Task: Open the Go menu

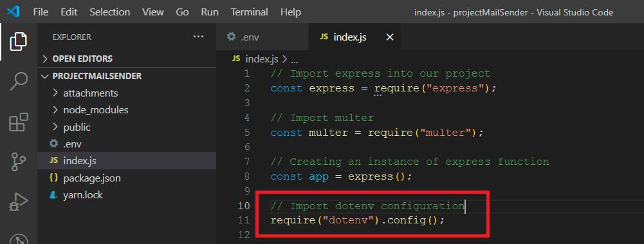Action: (182, 12)
